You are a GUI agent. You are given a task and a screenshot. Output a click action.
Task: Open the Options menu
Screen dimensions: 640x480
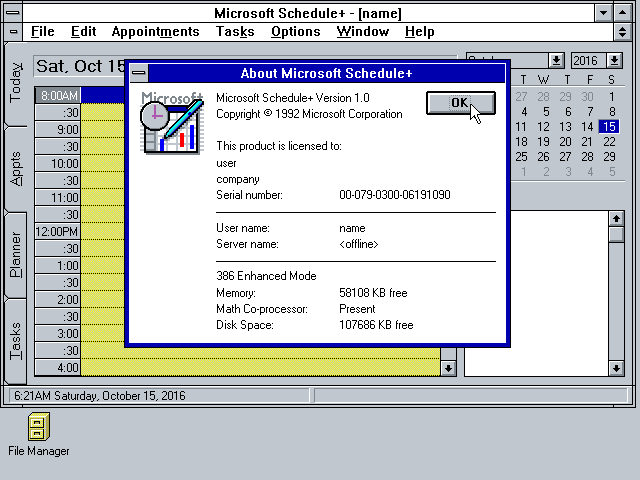pyautogui.click(x=296, y=31)
